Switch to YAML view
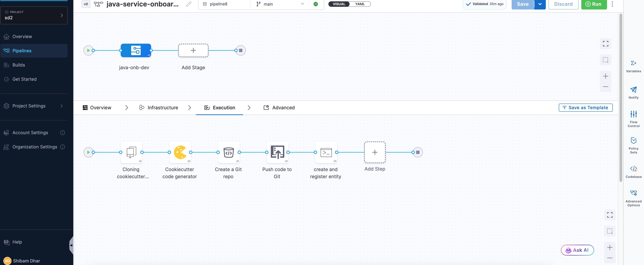644x265 pixels. point(360,4)
